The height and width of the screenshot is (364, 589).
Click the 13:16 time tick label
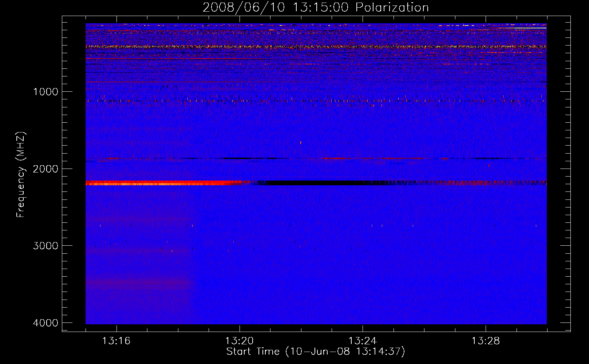pyautogui.click(x=116, y=341)
